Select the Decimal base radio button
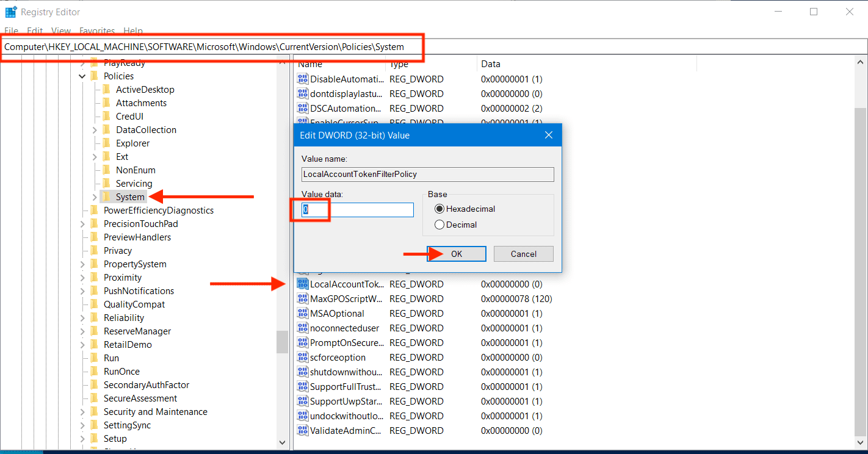868x454 pixels. point(439,225)
